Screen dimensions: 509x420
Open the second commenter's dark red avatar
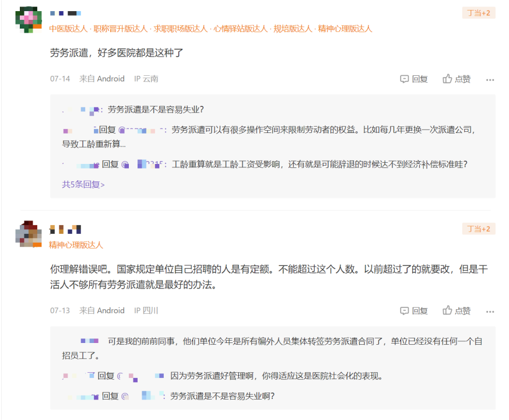click(28, 235)
